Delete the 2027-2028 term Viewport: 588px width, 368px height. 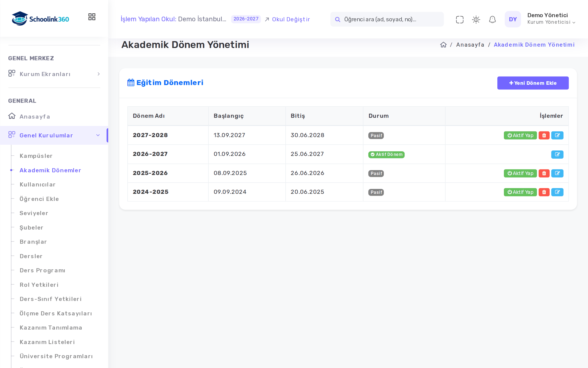(x=544, y=135)
